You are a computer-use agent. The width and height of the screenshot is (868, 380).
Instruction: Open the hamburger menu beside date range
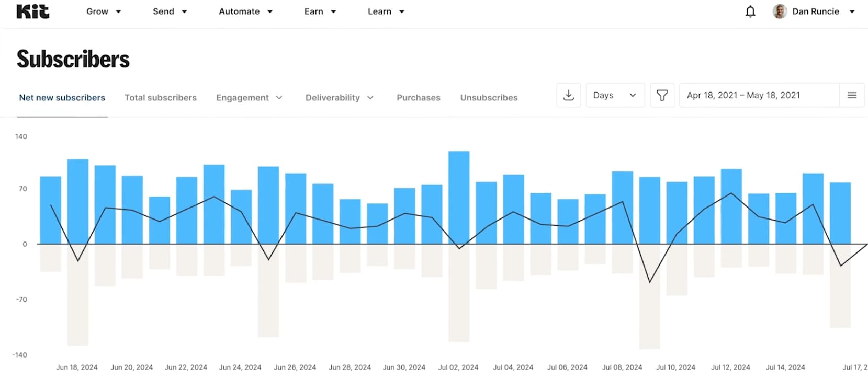[x=852, y=95]
